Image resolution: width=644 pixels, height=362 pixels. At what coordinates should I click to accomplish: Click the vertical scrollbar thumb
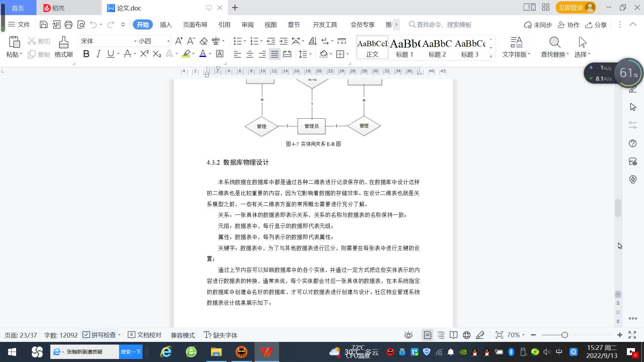pyautogui.click(x=618, y=208)
